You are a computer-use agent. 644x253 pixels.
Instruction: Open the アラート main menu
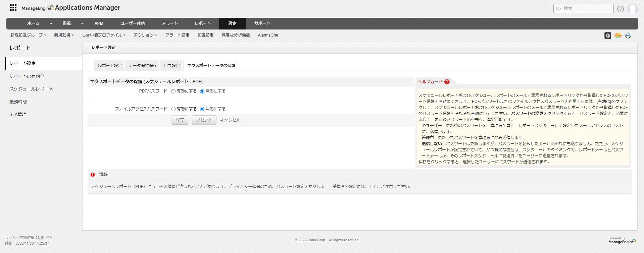169,23
